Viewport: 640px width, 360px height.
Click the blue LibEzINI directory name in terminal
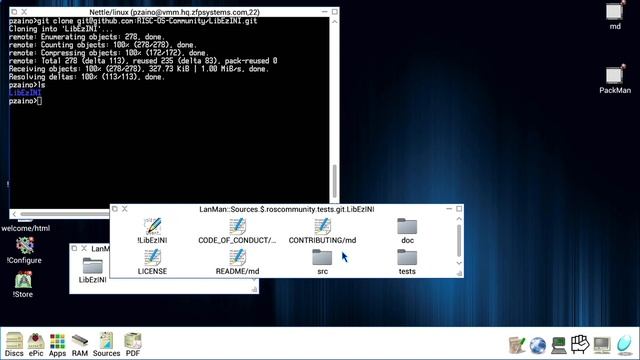tap(25, 93)
